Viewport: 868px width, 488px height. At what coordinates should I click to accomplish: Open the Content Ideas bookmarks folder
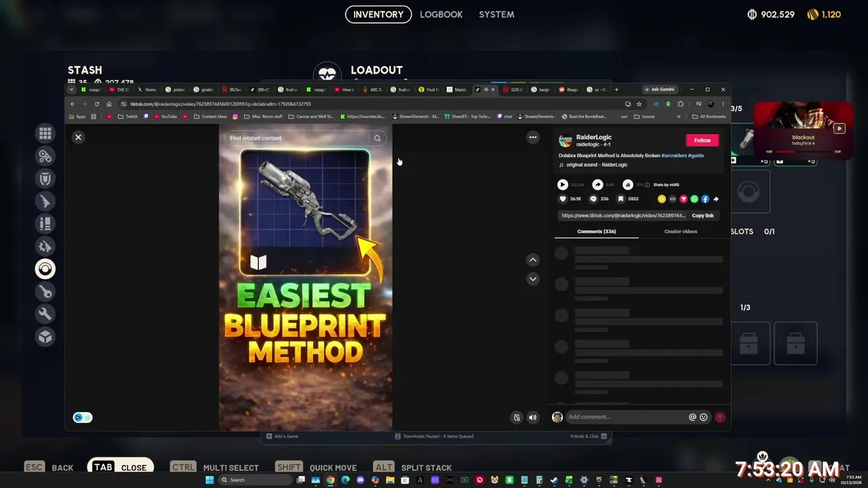coord(210,117)
